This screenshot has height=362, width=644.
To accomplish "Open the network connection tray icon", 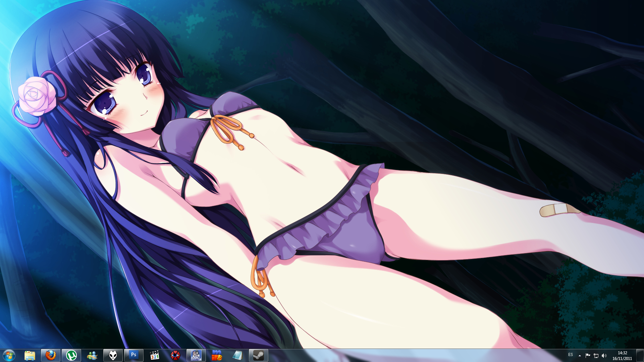I will pyautogui.click(x=596, y=356).
